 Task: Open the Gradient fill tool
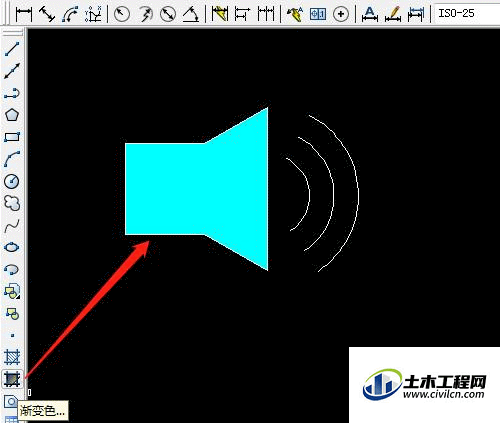tap(12, 379)
